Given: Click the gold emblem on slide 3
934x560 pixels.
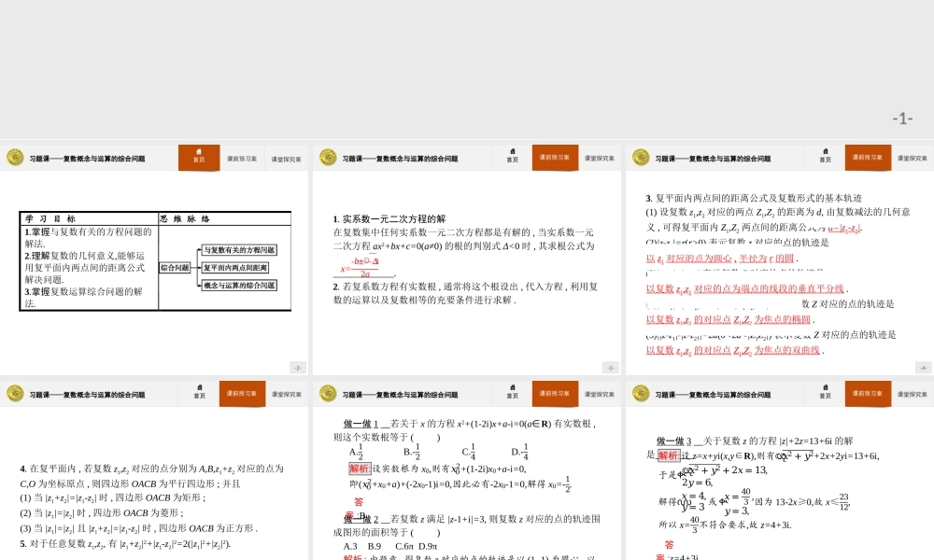Looking at the screenshot, I should click(x=328, y=157).
